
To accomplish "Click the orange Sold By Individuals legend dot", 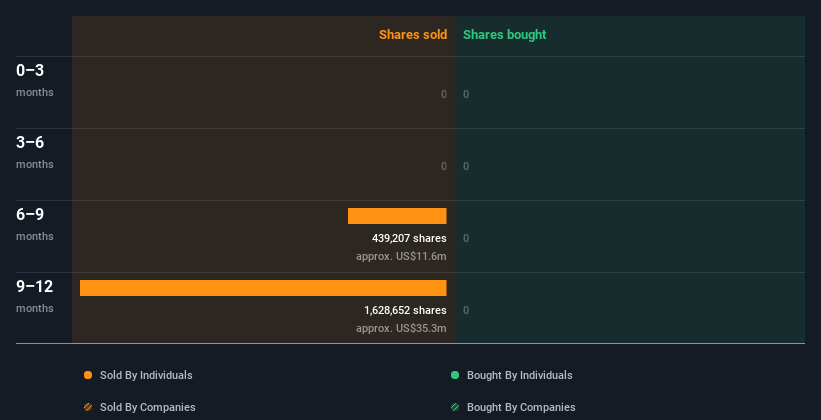I will (x=88, y=375).
